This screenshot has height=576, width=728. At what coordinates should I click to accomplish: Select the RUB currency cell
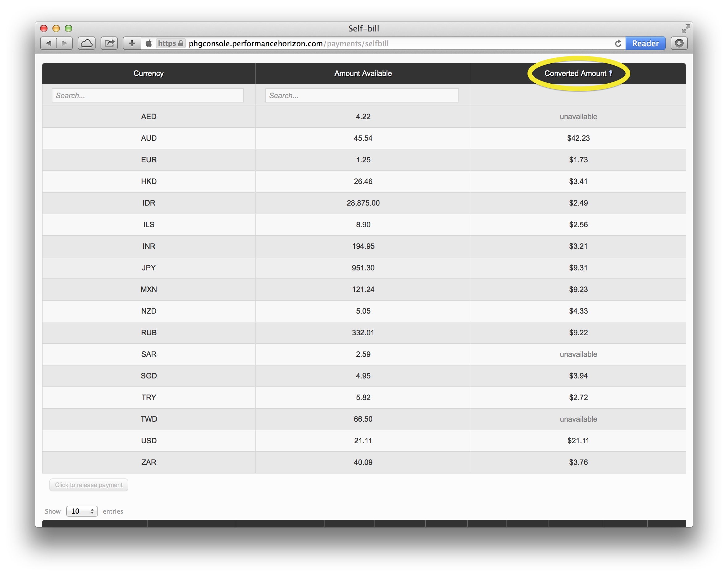coord(149,332)
